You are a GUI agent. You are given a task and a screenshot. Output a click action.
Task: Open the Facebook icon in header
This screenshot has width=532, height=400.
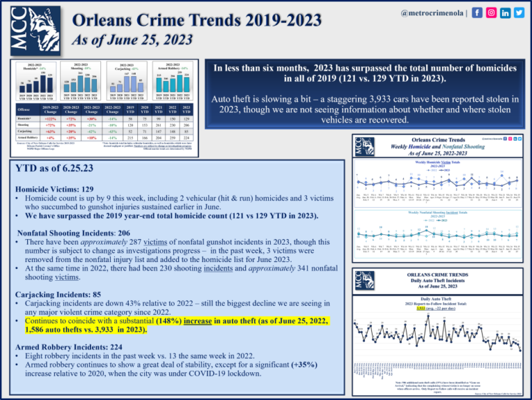click(479, 13)
